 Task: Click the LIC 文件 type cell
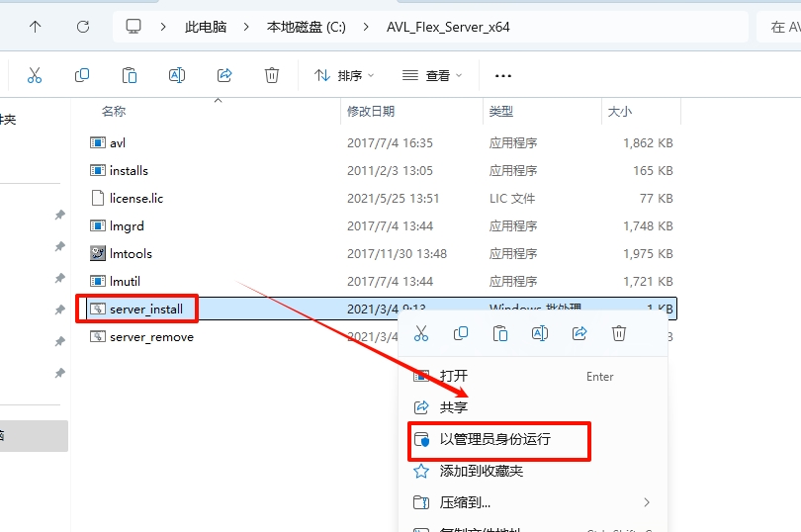point(512,199)
